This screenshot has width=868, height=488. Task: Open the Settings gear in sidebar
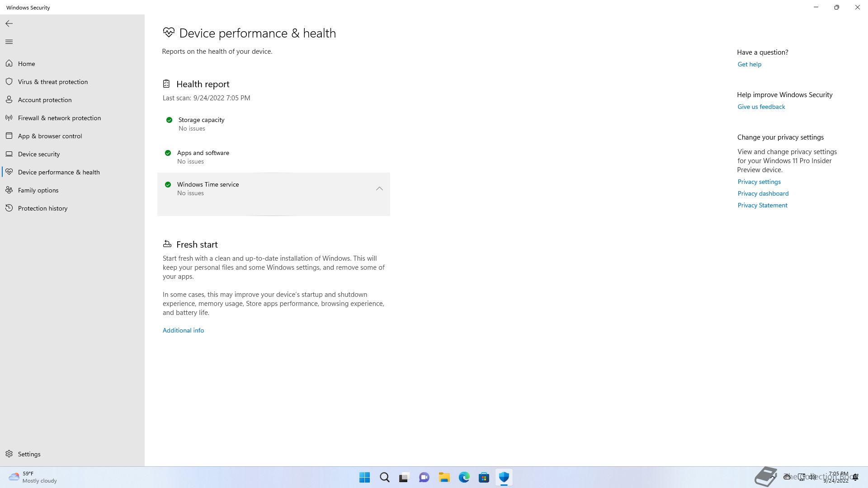coord(9,454)
